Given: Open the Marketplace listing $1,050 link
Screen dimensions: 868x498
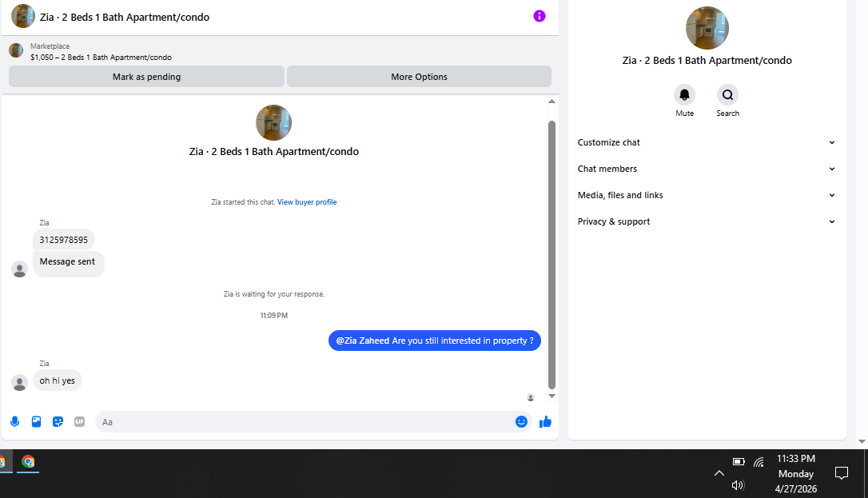Looking at the screenshot, I should [101, 57].
